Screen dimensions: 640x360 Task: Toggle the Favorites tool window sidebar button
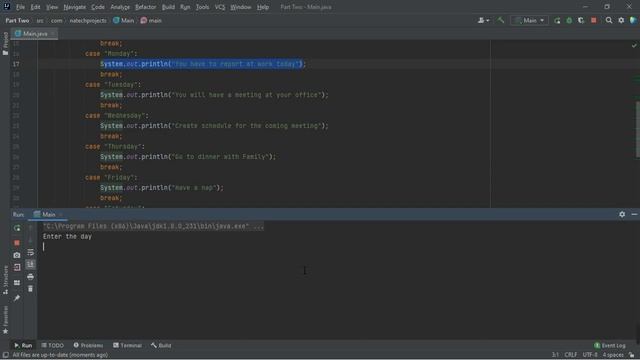point(5,320)
